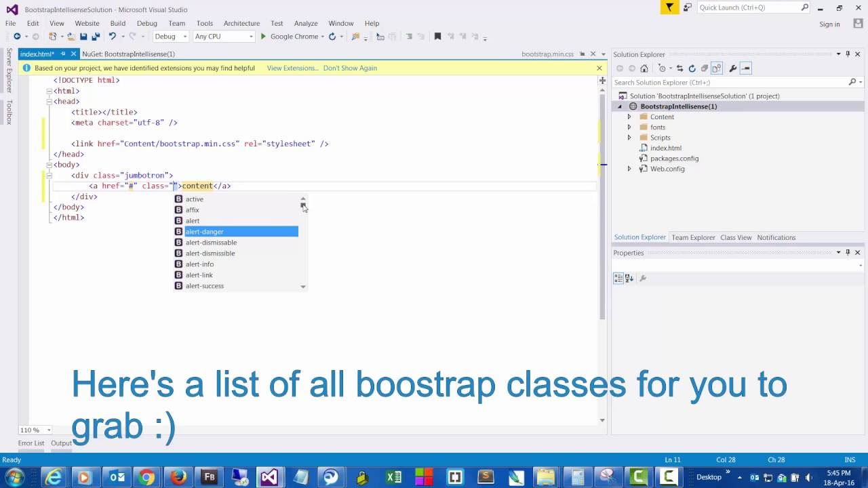This screenshot has height=488, width=868.
Task: Switch to the bootstrap.min.css tab
Action: pos(547,54)
